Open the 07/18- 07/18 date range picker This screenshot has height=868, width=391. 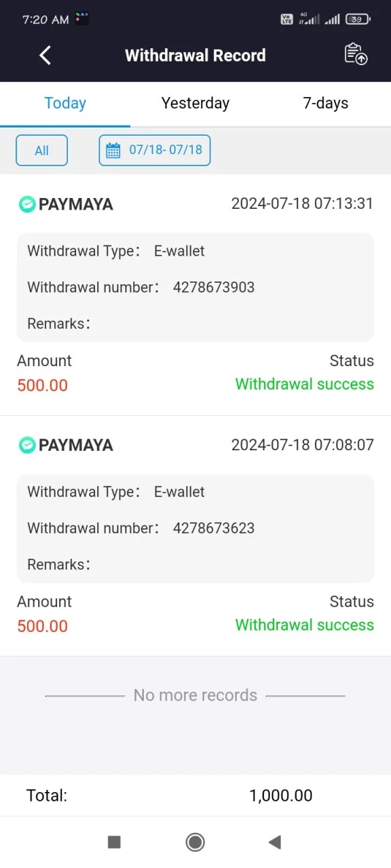coord(155,151)
